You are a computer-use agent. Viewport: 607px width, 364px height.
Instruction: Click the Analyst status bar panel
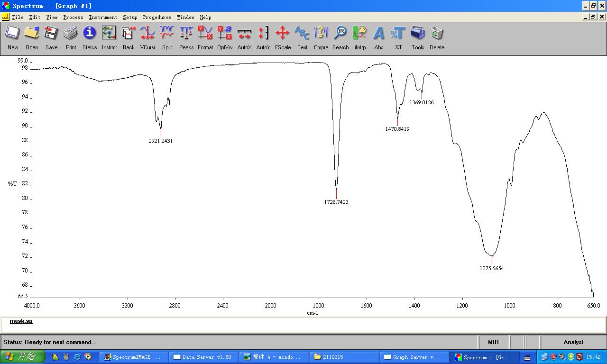[573, 342]
